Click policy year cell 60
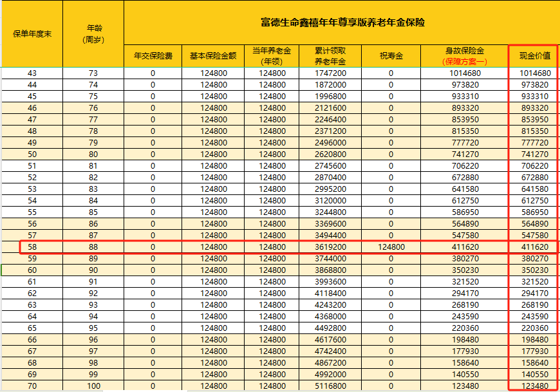This screenshot has width=560, height=392. coord(32,270)
